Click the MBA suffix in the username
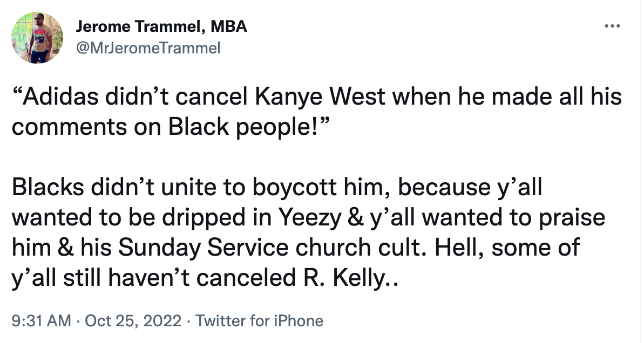 [x=228, y=26]
